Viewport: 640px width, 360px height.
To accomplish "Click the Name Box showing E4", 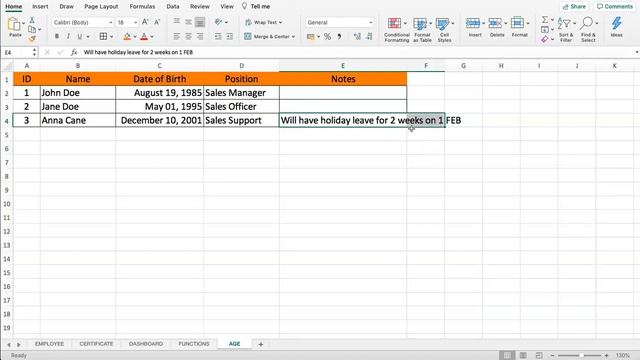I will pos(16,52).
